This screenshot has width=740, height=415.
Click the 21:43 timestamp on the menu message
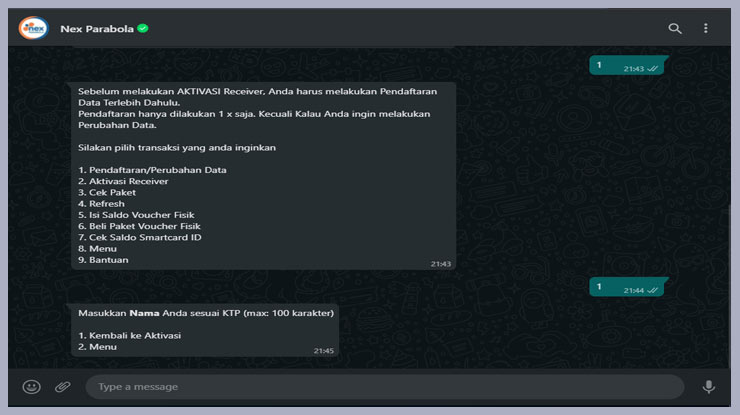point(440,264)
